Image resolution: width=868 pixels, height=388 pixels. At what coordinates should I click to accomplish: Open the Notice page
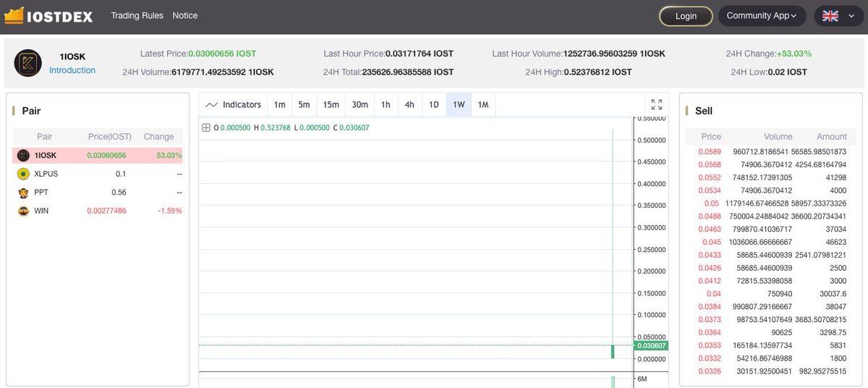[185, 15]
